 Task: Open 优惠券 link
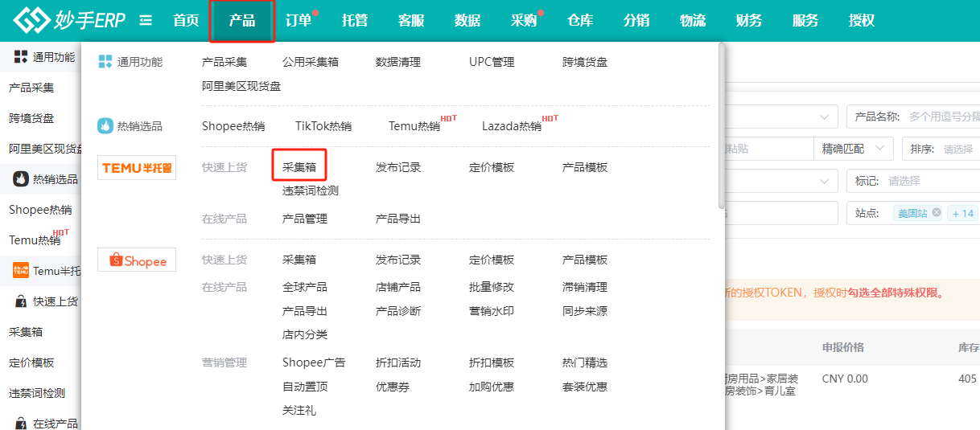[x=393, y=387]
